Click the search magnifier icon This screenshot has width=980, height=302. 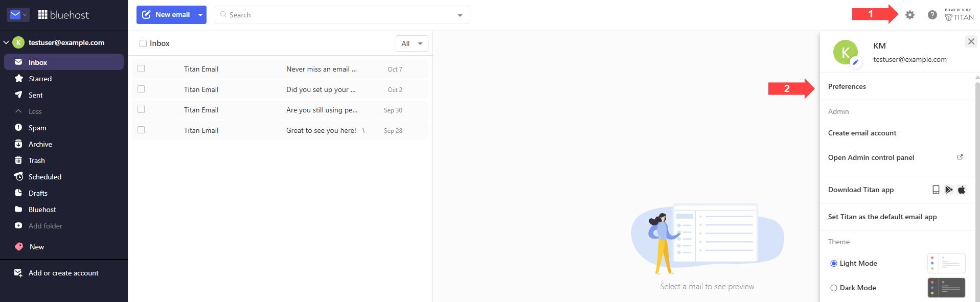click(x=223, y=14)
